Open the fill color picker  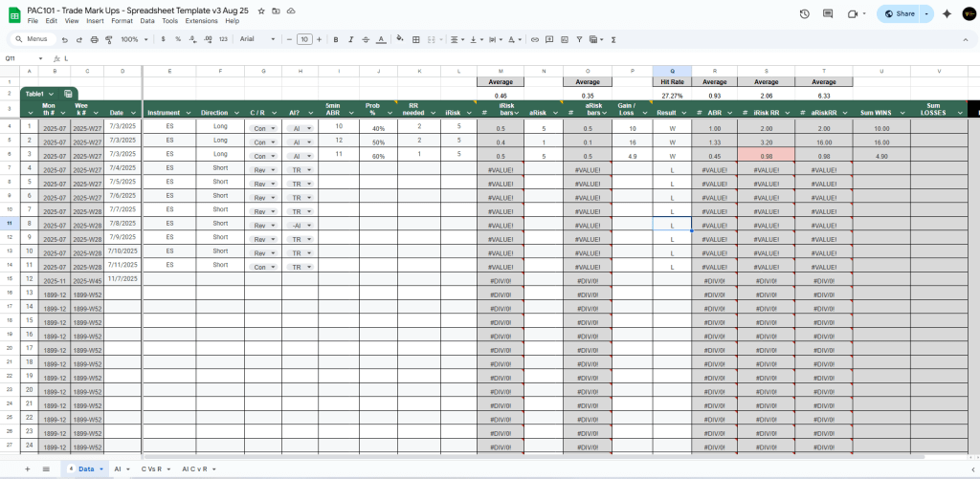pyautogui.click(x=398, y=39)
